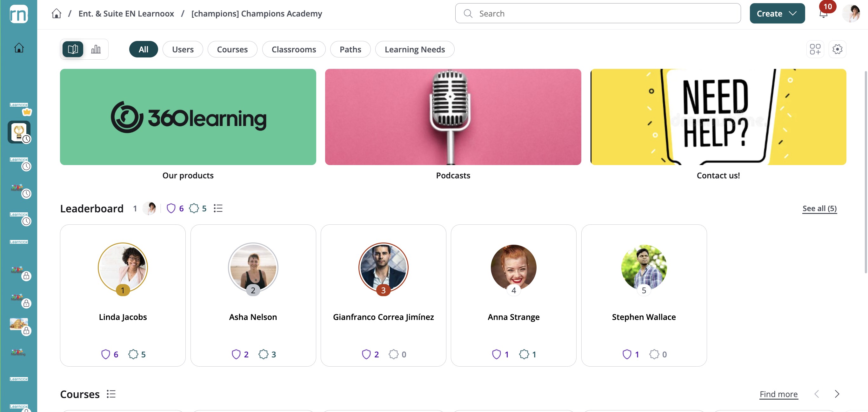The height and width of the screenshot is (412, 868).
Task: Open Anna Strange's profile photo
Action: click(513, 268)
